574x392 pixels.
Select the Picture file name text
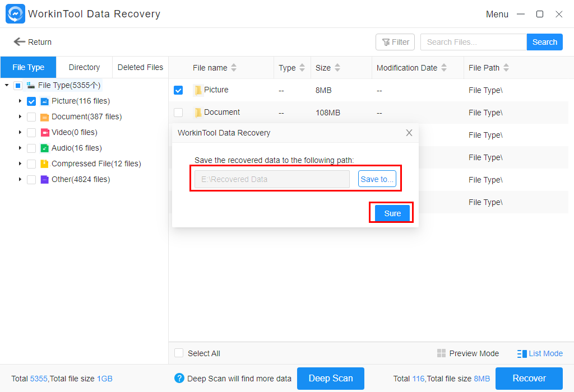(216, 90)
